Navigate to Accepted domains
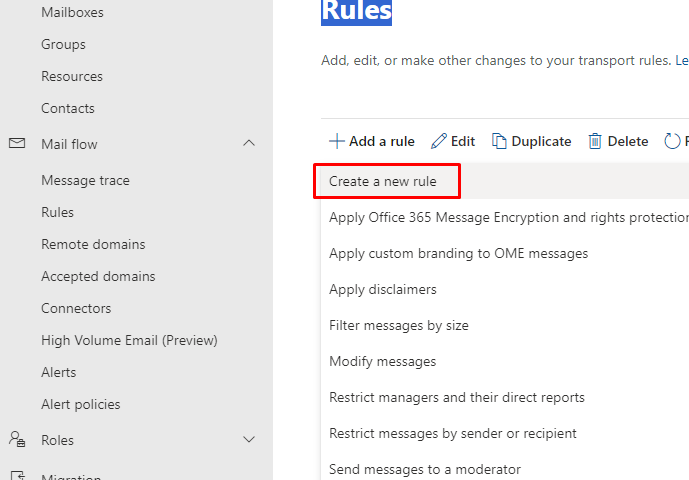This screenshot has width=689, height=480. [x=98, y=276]
